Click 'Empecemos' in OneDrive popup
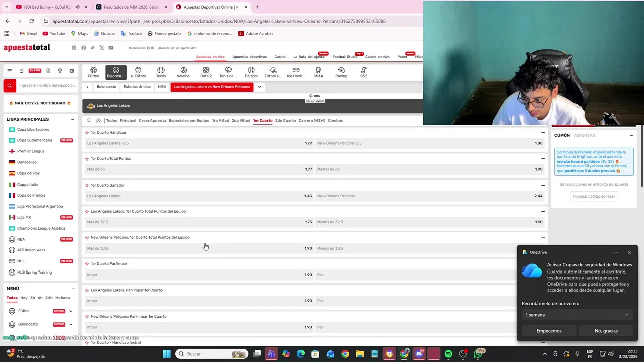This screenshot has width=644, height=362. [x=549, y=331]
